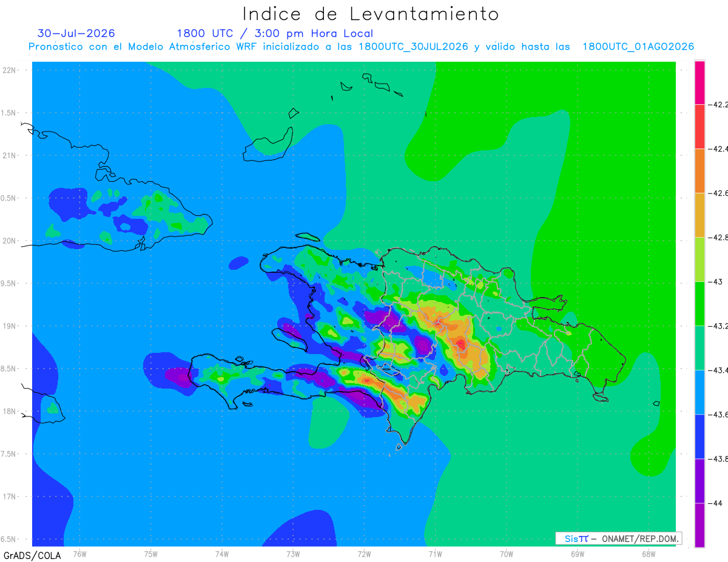Click the 'GrADS/COLA' label
Viewport: 728px width, 562px height.
(x=32, y=555)
